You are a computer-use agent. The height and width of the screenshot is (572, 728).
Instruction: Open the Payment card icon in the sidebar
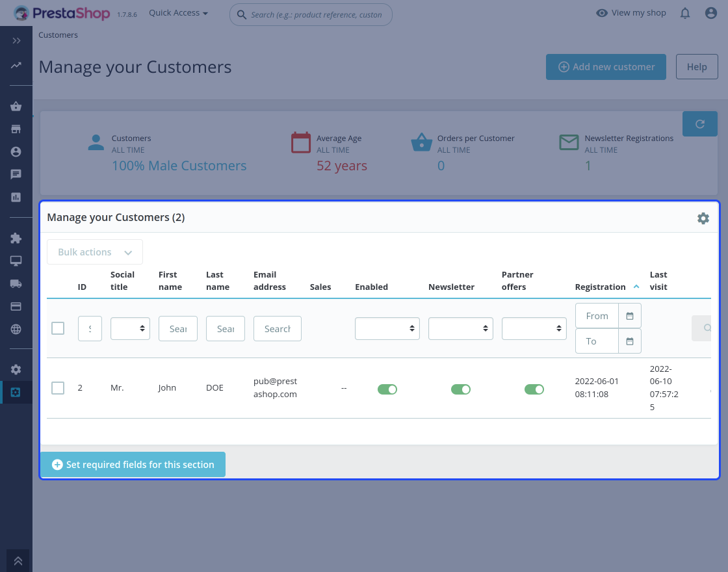pos(16,306)
